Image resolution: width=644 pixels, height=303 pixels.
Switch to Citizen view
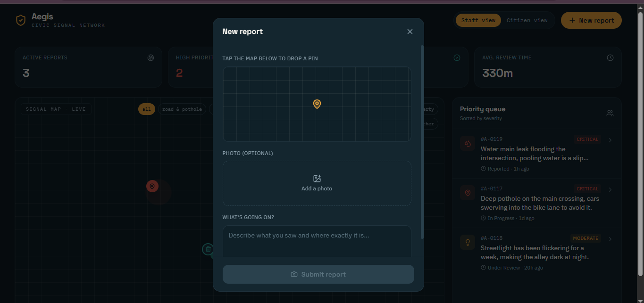527,20
